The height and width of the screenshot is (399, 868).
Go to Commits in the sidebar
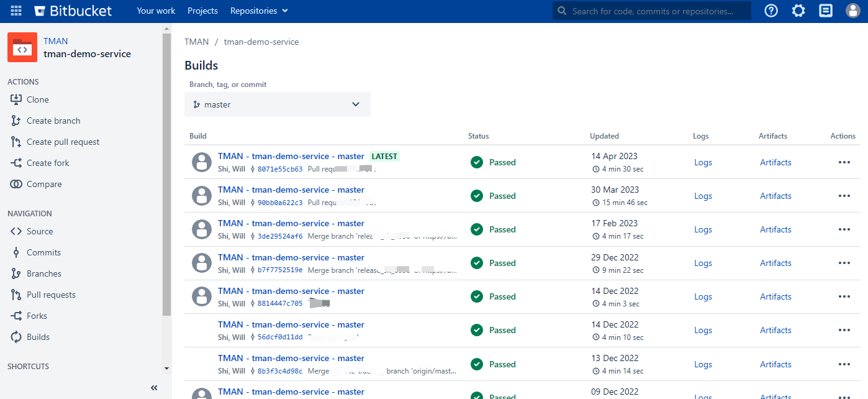43,252
